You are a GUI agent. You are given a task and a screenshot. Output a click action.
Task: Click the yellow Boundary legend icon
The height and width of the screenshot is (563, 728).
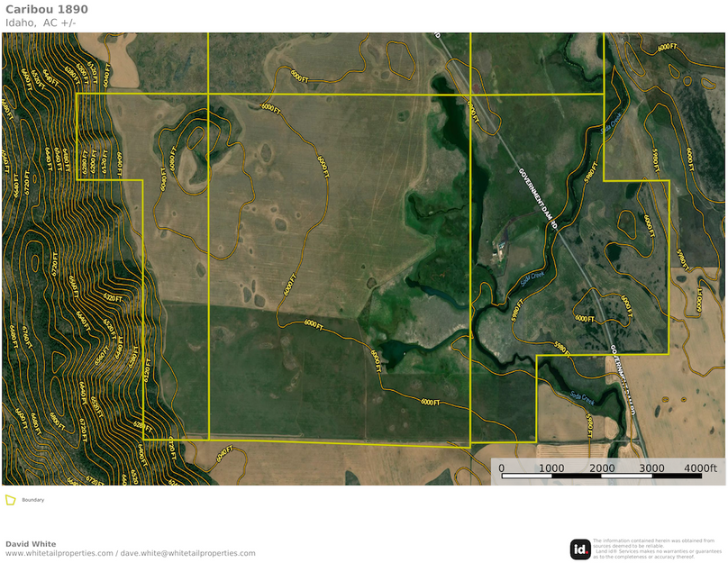[x=10, y=500]
